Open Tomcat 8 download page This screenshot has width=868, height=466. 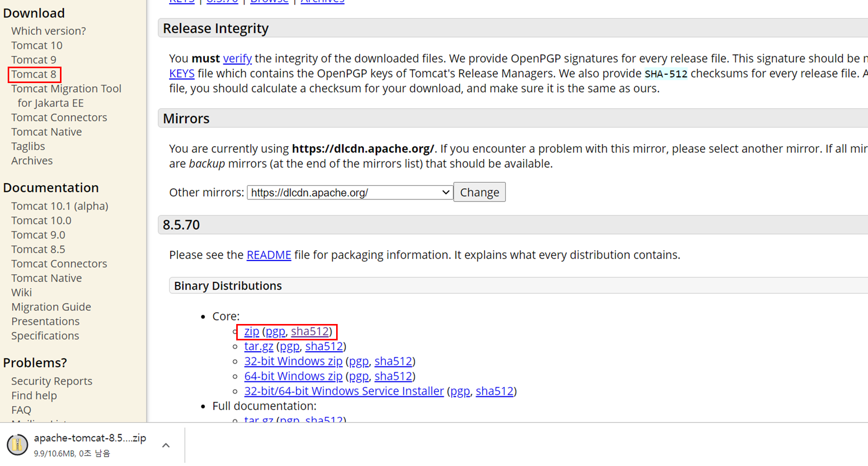[x=34, y=74]
